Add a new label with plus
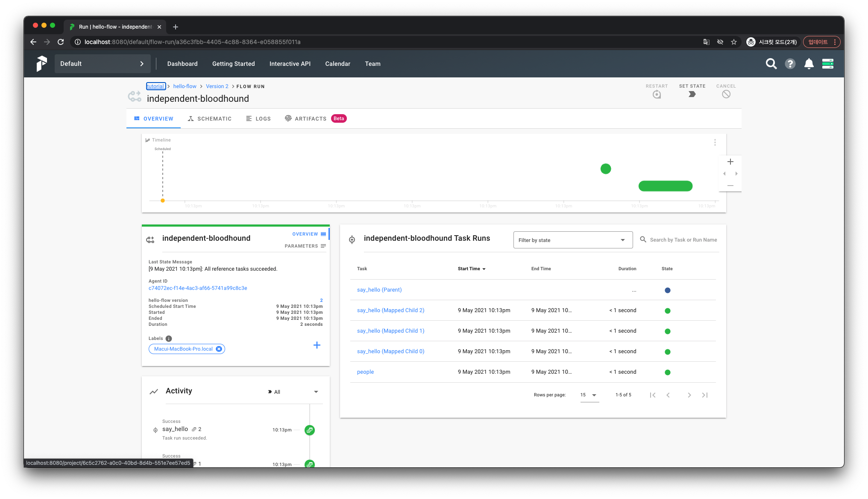 point(317,345)
